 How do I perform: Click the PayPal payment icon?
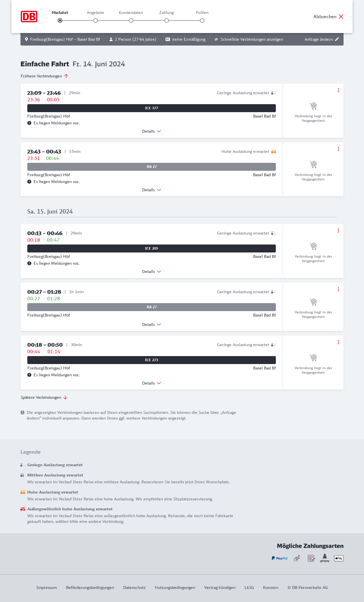coord(280,558)
